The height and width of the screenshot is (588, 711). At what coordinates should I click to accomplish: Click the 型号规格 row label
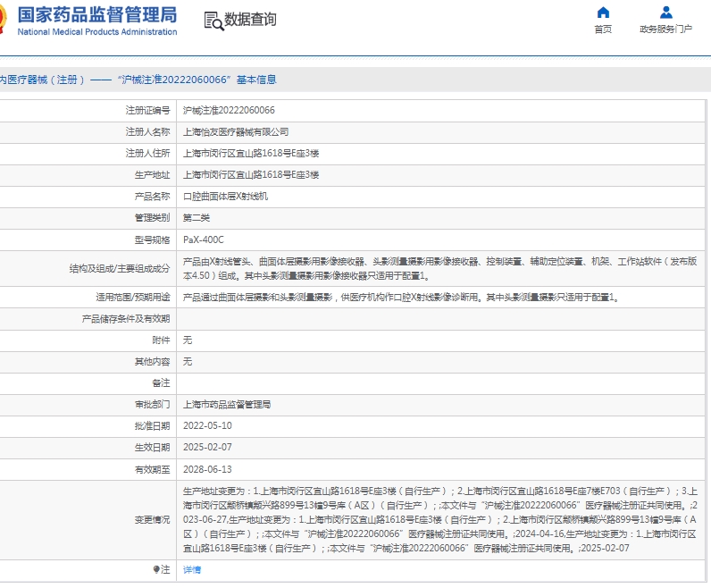153,239
